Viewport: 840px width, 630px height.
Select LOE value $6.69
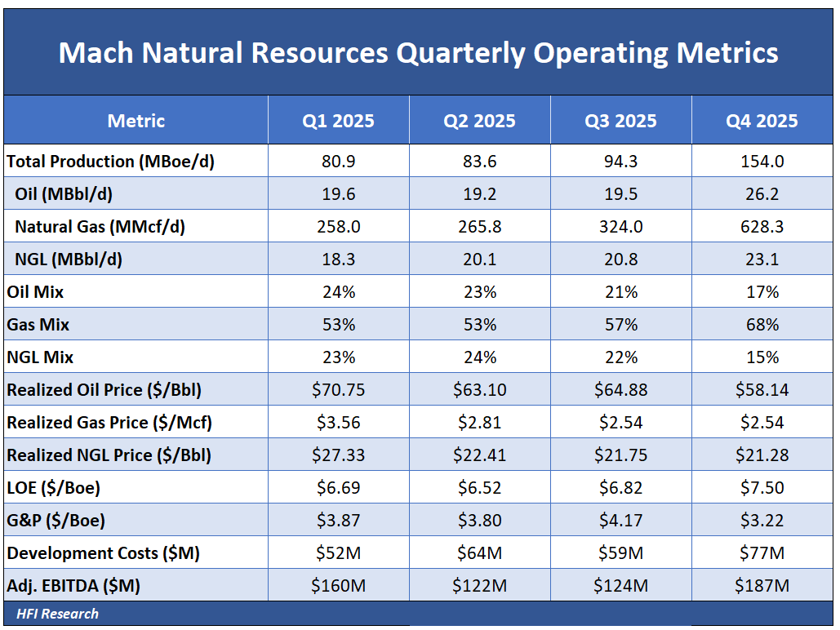pos(338,488)
